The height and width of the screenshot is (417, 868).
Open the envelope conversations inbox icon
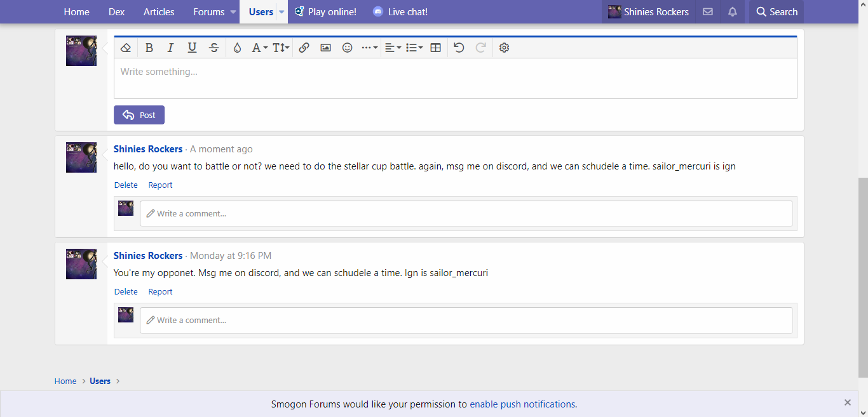click(707, 11)
